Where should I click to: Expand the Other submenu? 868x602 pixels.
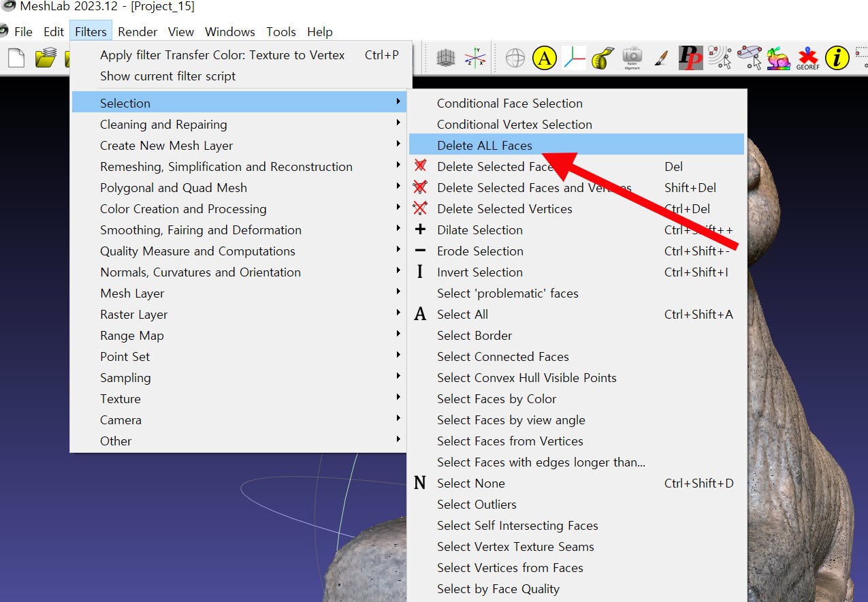pyautogui.click(x=241, y=441)
